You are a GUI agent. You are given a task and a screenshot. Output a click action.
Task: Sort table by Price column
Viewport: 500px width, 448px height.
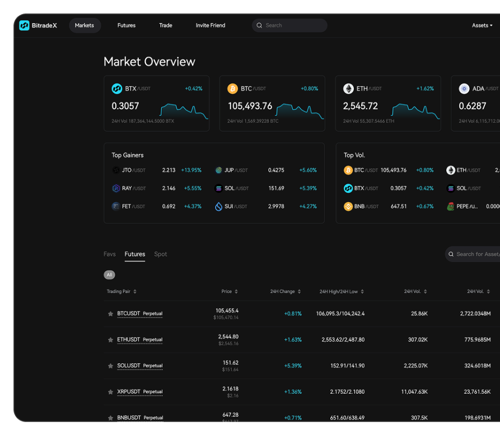click(230, 291)
